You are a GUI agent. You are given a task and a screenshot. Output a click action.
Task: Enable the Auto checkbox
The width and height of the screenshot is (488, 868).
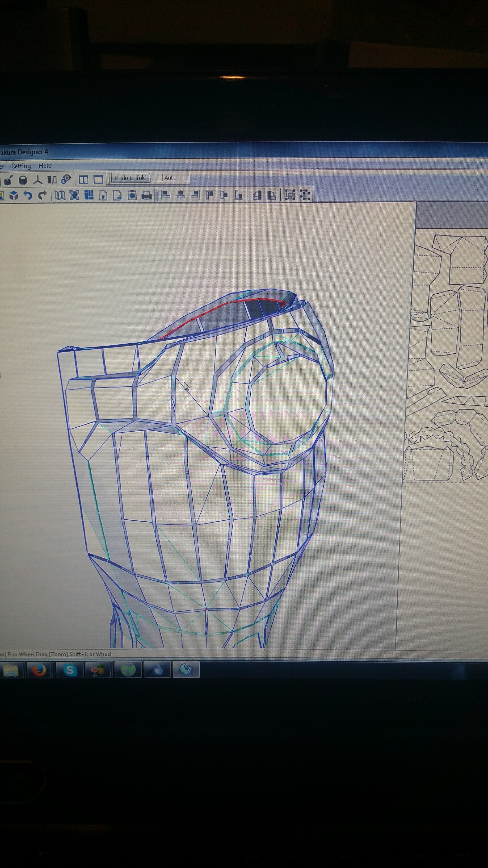[x=159, y=178]
